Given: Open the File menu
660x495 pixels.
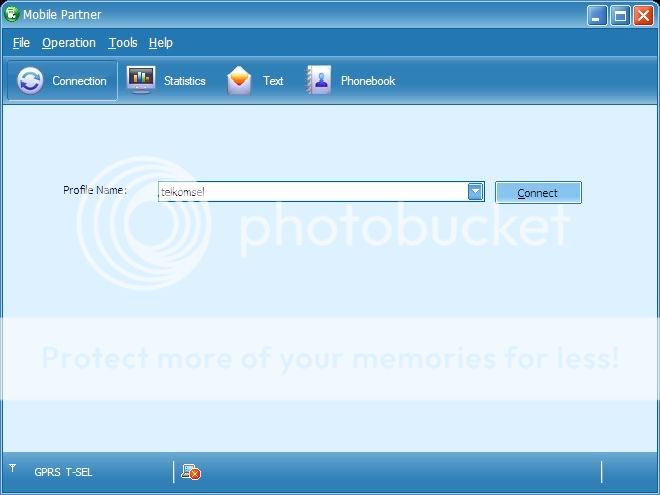Looking at the screenshot, I should (x=21, y=43).
